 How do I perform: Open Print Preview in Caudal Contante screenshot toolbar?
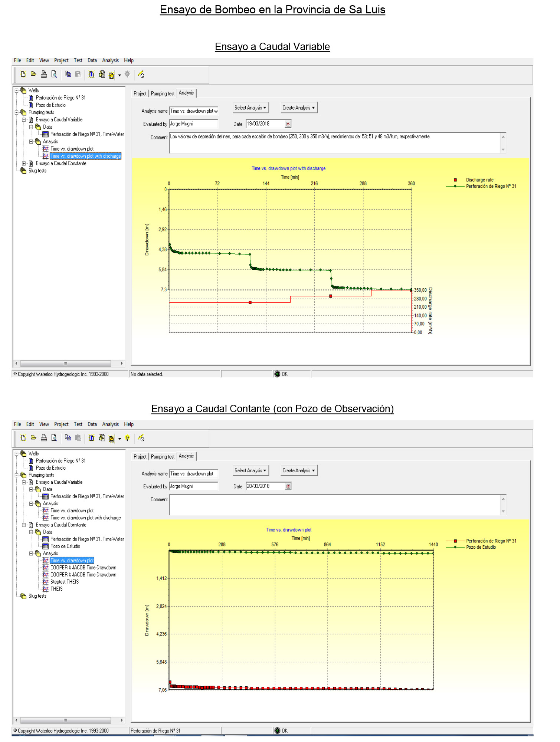tap(54, 438)
